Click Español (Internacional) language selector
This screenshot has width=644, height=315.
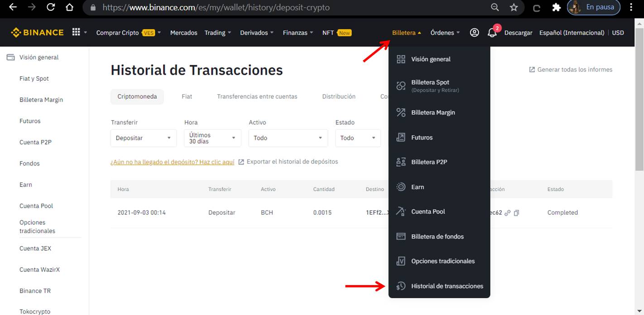[x=572, y=33]
